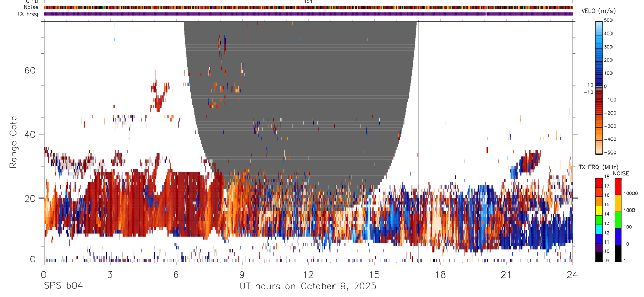Screen dimensions: 644x297
Task: Click the 16 label on TX FRQ scale
Action: tap(608, 195)
